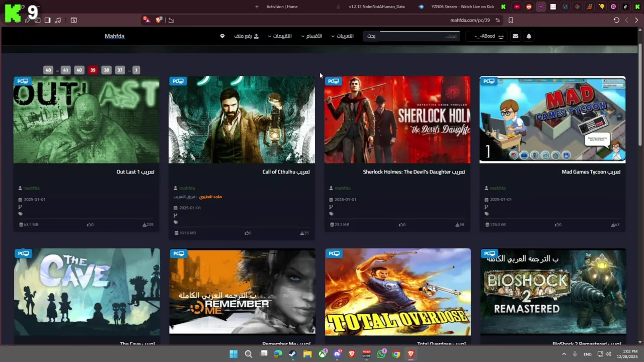Show hidden system tray icons chevron
This screenshot has height=362, width=644.
564,354
